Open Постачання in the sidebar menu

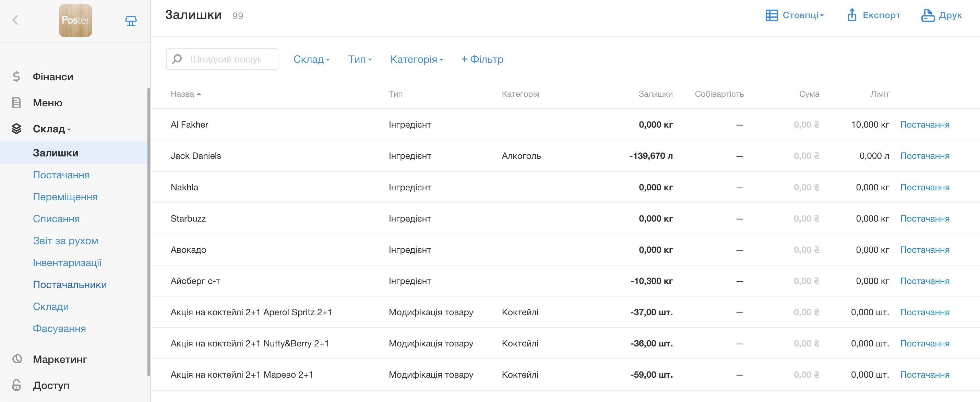pos(61,175)
